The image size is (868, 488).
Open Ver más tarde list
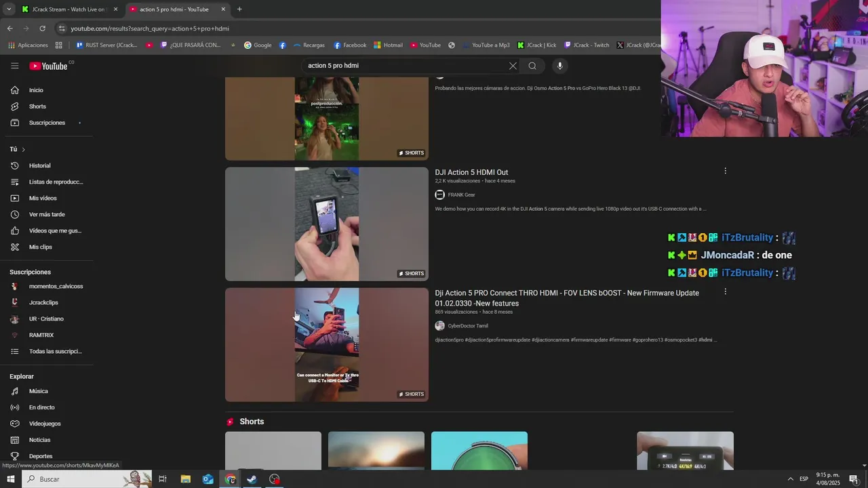pos(47,214)
